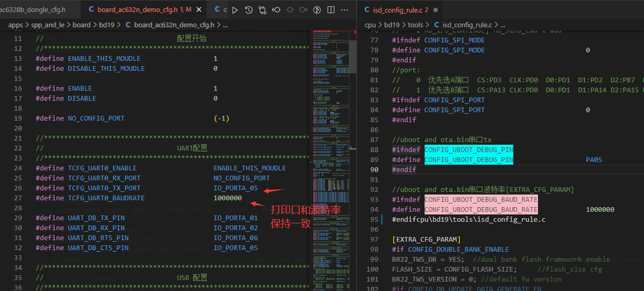Open the 'cpu' breadcrumb in right editor

pos(370,25)
